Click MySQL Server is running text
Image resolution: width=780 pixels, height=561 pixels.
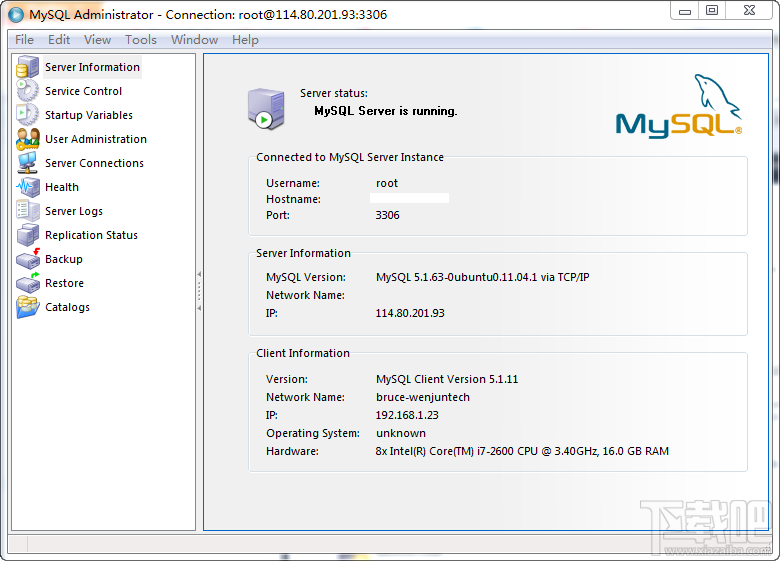[386, 111]
